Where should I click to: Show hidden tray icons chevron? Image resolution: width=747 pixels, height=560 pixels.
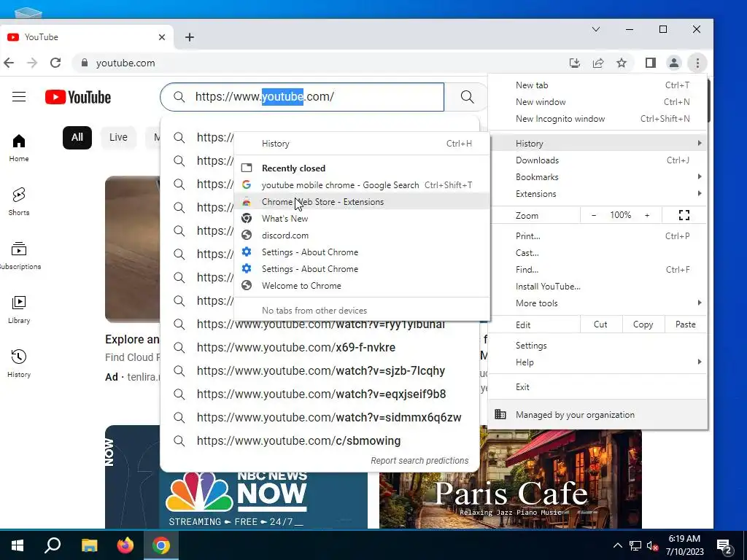click(x=617, y=545)
